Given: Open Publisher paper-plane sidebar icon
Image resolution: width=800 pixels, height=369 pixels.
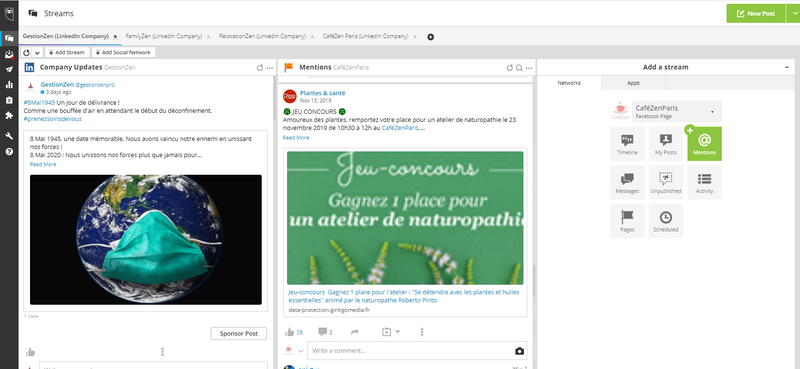Looking at the screenshot, I should [x=9, y=69].
